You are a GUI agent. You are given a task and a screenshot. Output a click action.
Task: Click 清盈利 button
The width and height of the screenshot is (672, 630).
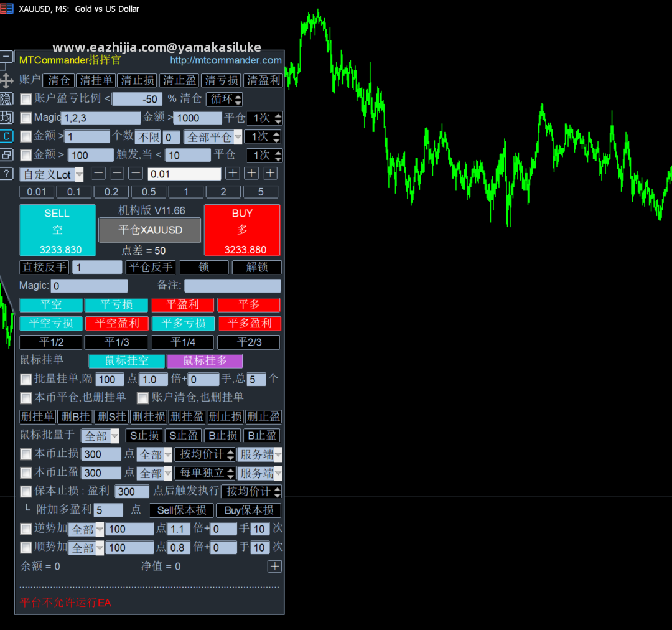pos(263,80)
